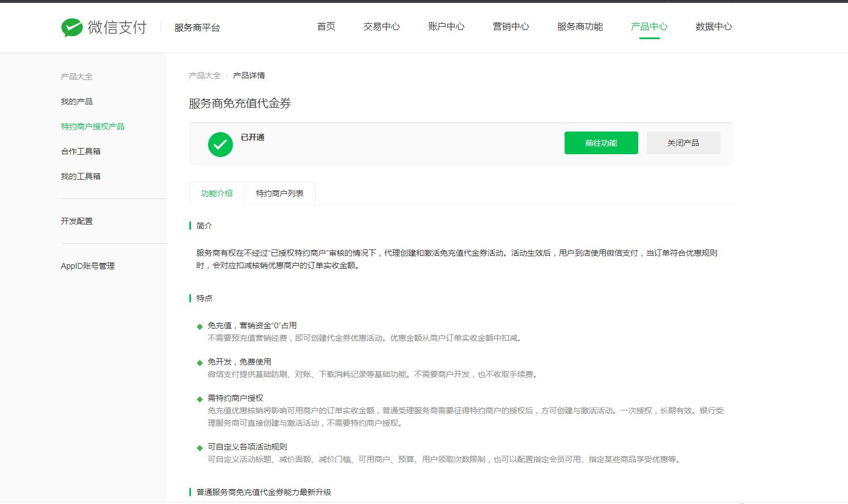
Task: Click the 产品大全 breadcrumb link
Action: [204, 75]
